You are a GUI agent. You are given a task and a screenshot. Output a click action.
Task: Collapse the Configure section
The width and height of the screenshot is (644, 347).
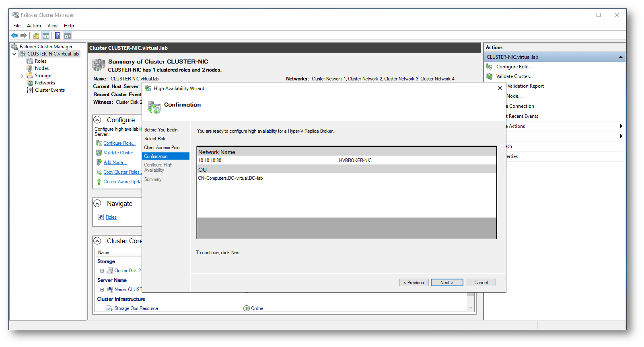97,120
